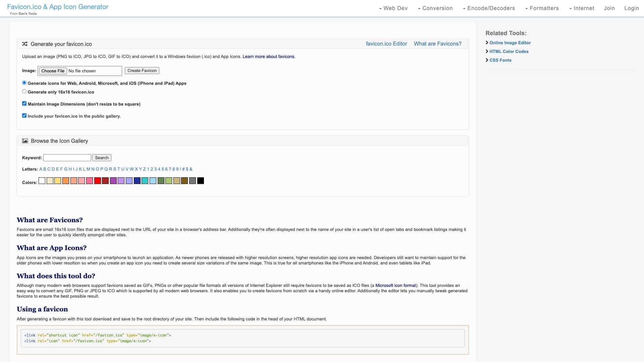Pick the red color swatch in the gallery
Screen dimensions: 644x362
pyautogui.click(x=97, y=181)
